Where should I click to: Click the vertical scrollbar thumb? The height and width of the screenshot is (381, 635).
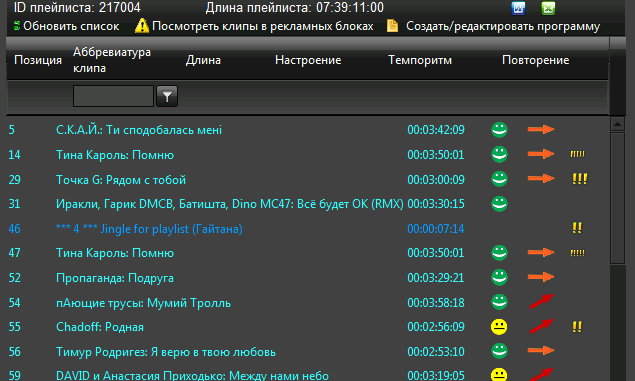[x=617, y=198]
